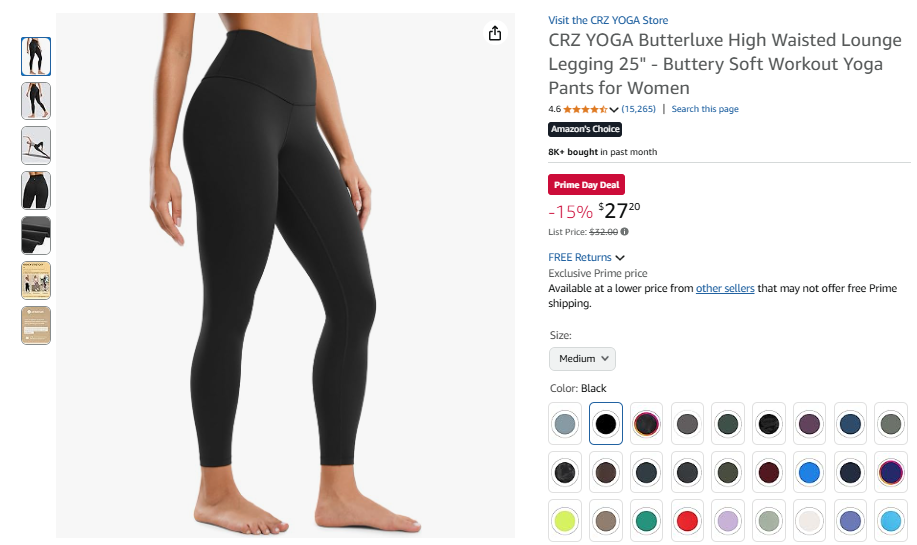917x545 pixels.
Task: Open the Size dropdown showing Medium
Action: pos(582,358)
